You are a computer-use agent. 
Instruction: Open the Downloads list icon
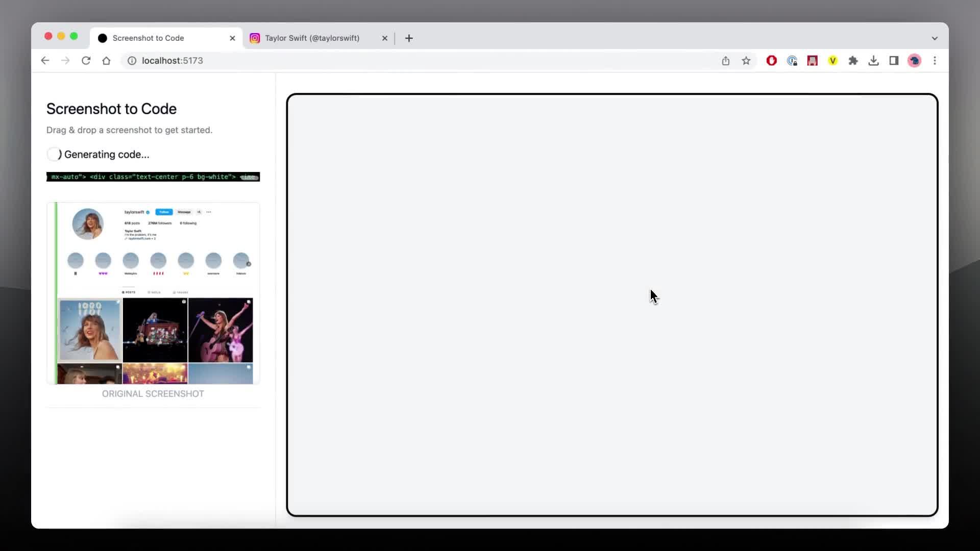click(x=874, y=60)
